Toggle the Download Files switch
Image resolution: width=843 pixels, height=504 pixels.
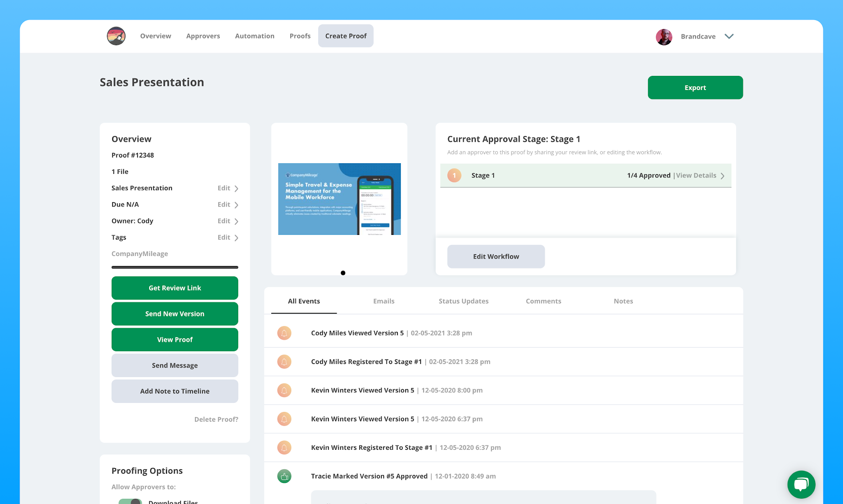coord(130,502)
